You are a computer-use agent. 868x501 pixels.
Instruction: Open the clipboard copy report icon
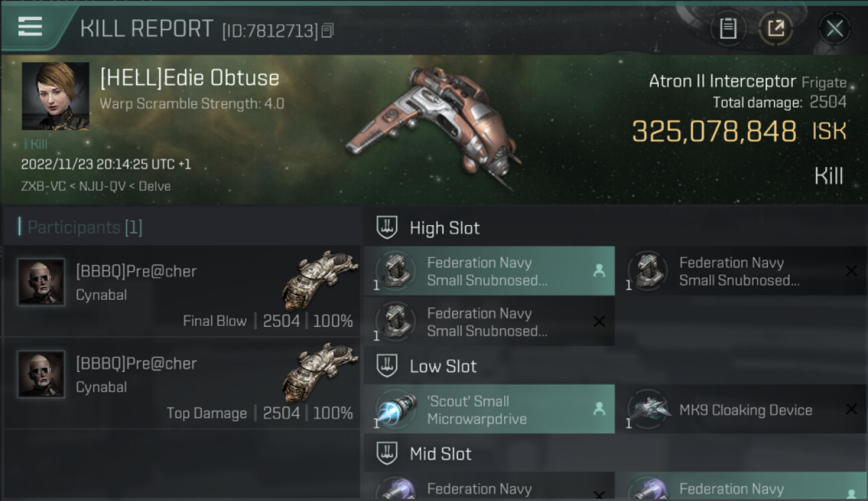[728, 29]
